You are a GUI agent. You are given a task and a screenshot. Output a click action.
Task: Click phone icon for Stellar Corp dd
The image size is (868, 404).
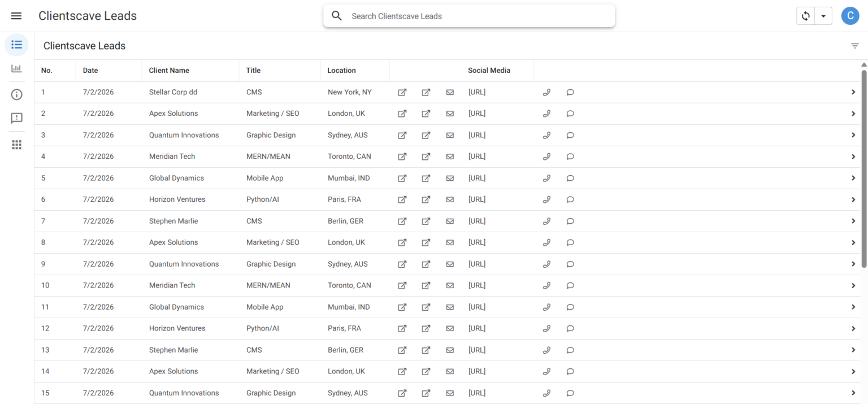tap(546, 92)
